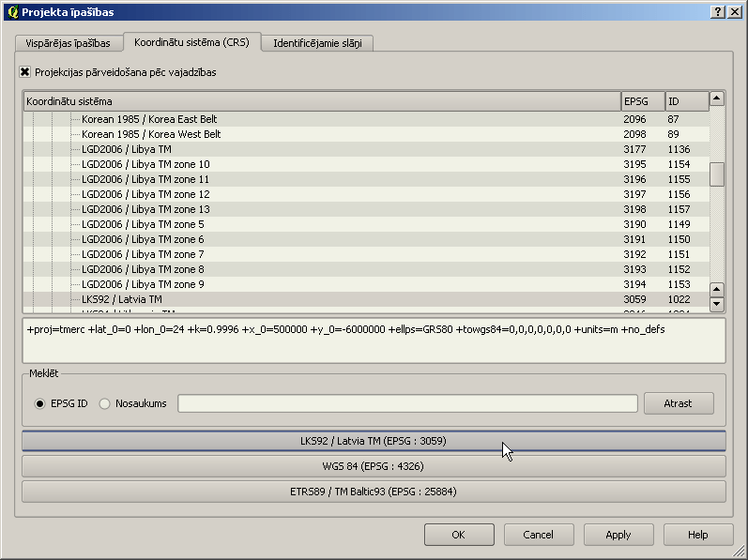The width and height of the screenshot is (748, 560).
Task: Click the +proj=tmerc projection string text
Action: pos(346,330)
